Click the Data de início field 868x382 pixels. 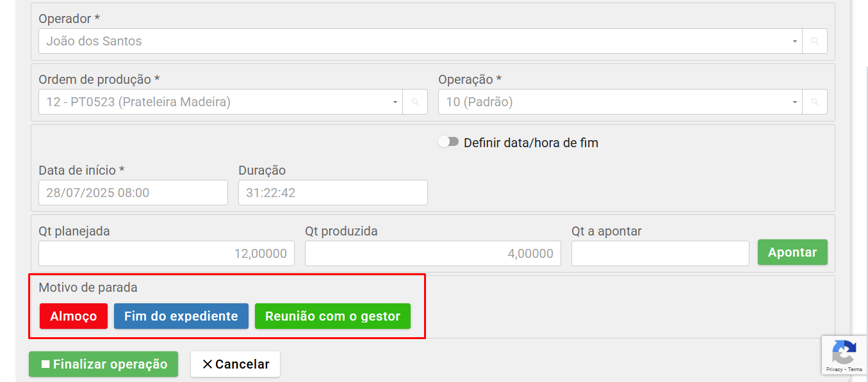133,193
